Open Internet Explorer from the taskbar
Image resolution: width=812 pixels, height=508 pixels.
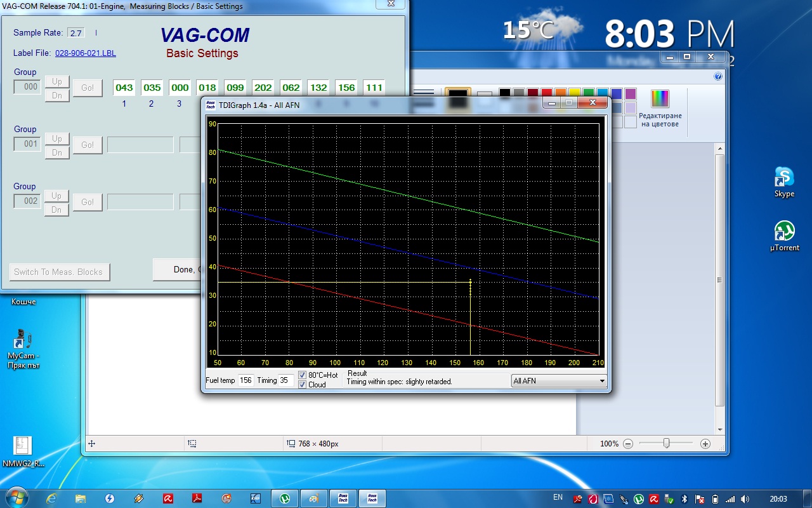(53, 498)
